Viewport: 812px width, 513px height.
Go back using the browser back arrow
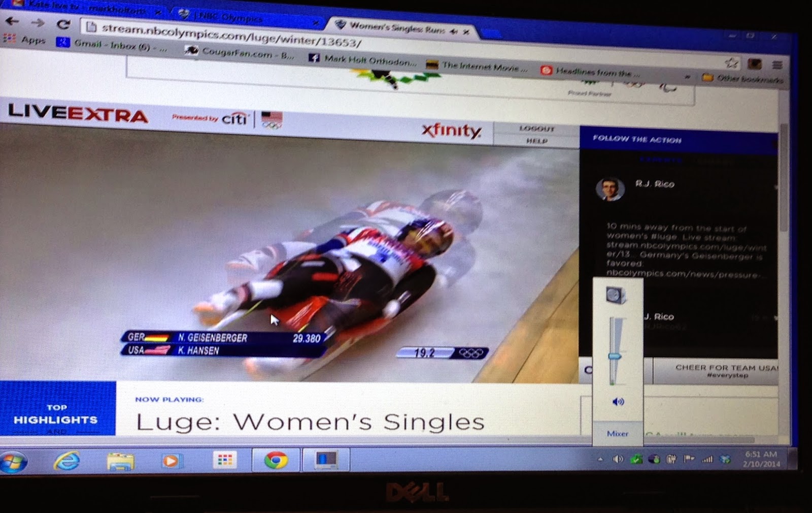click(x=11, y=21)
